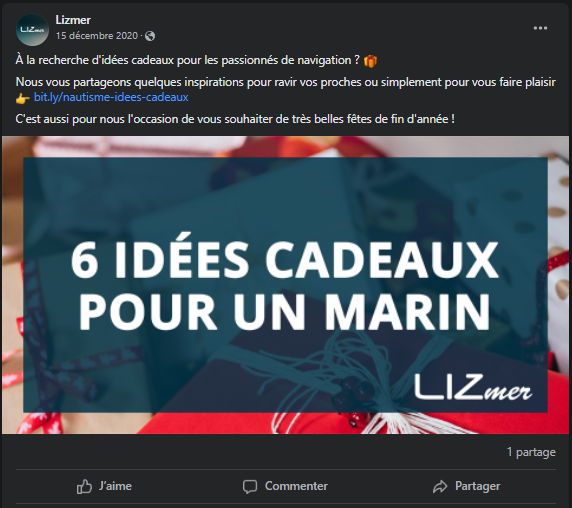This screenshot has height=508, width=572.
Task: Click the comment speech bubble icon
Action: click(x=250, y=486)
